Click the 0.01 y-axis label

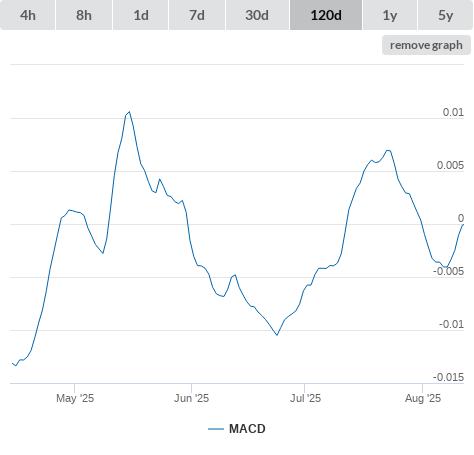click(453, 112)
